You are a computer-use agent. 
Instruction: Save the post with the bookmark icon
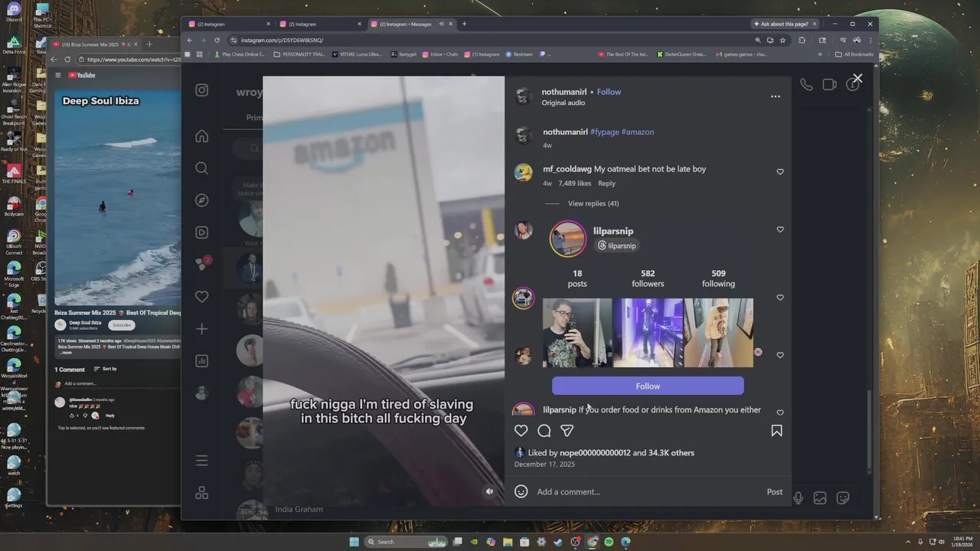tap(776, 431)
